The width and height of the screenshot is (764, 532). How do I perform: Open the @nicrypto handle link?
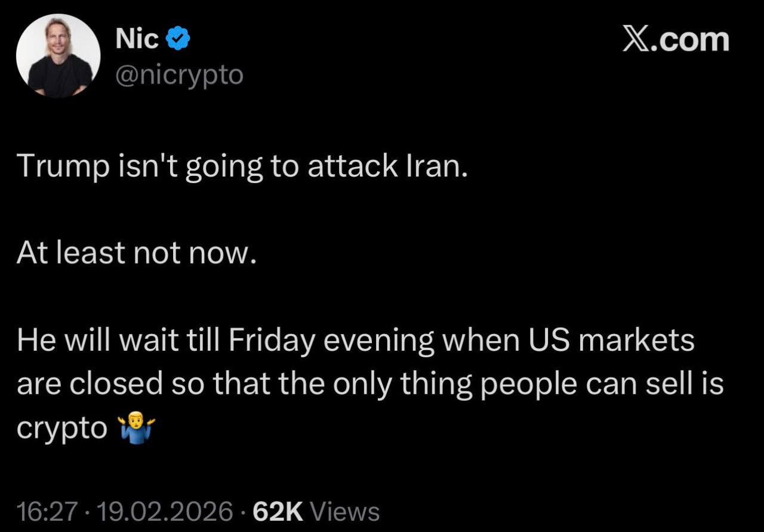pos(179,75)
